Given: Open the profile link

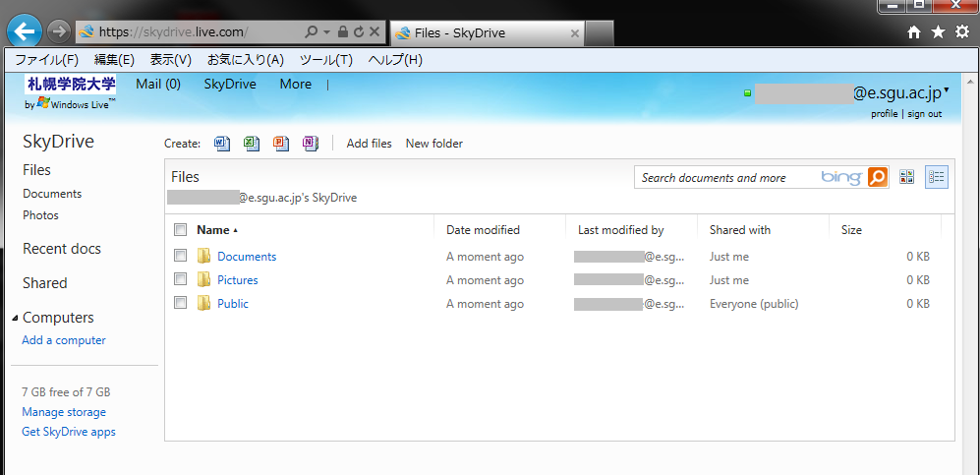Looking at the screenshot, I should (885, 114).
